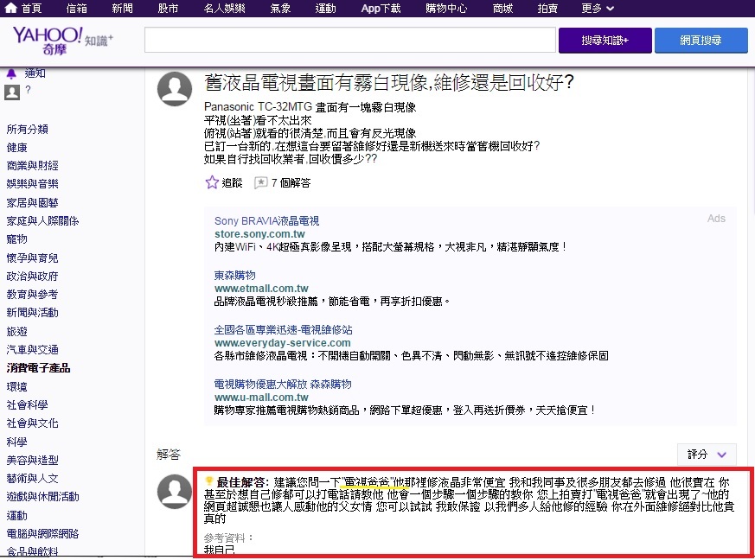Image resolution: width=755 pixels, height=560 pixels.
Task: Open App下載 in the top bar
Action: coord(381,9)
